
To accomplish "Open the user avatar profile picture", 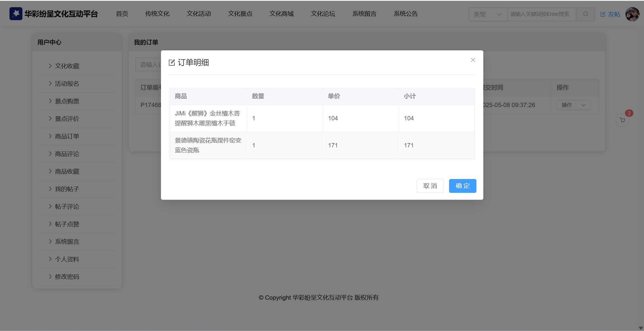I will (632, 14).
